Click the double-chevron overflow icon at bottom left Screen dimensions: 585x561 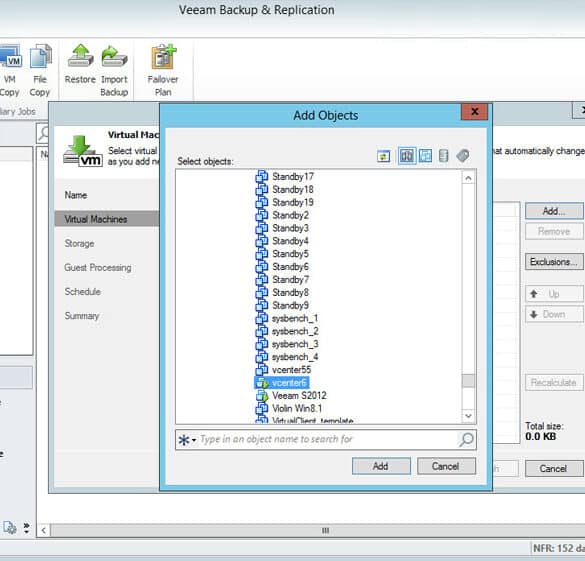26,527
